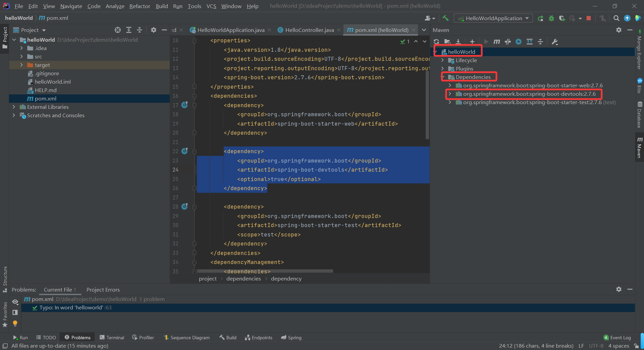This screenshot has width=644, height=350.
Task: Add a Maven project with plus icon
Action: tap(472, 42)
